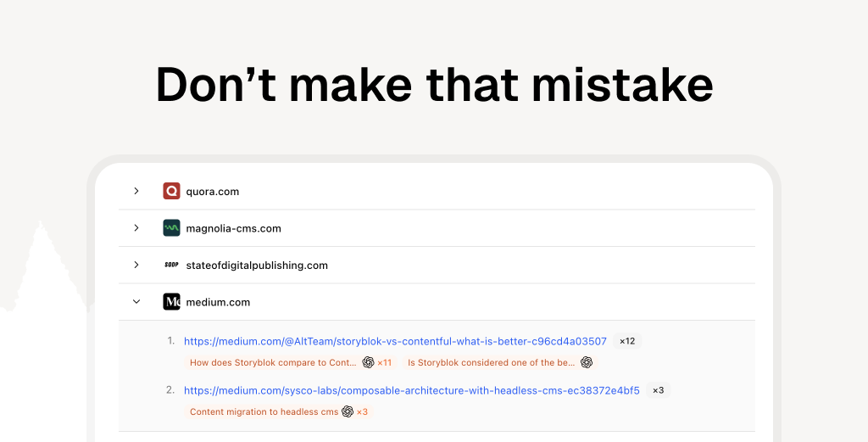Click the stateofdigitalpublishing.com domain name

[257, 266]
